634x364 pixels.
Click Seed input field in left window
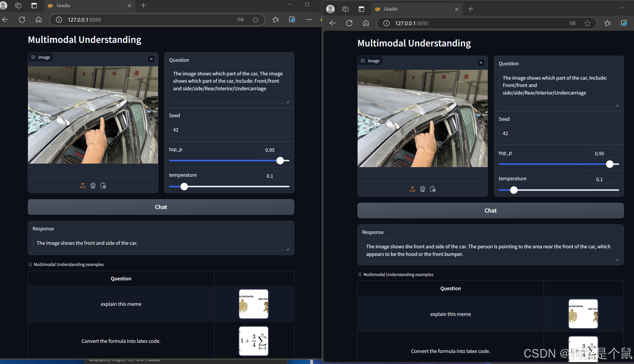pyautogui.click(x=229, y=130)
